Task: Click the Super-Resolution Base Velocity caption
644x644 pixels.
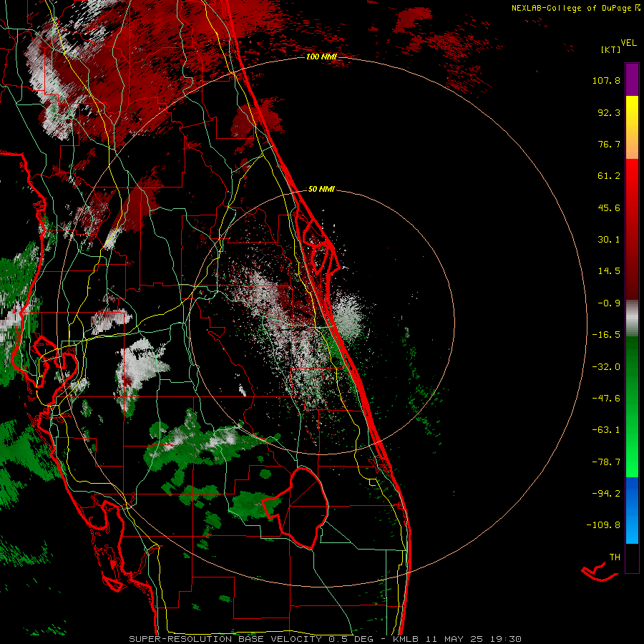Action: tap(326, 639)
